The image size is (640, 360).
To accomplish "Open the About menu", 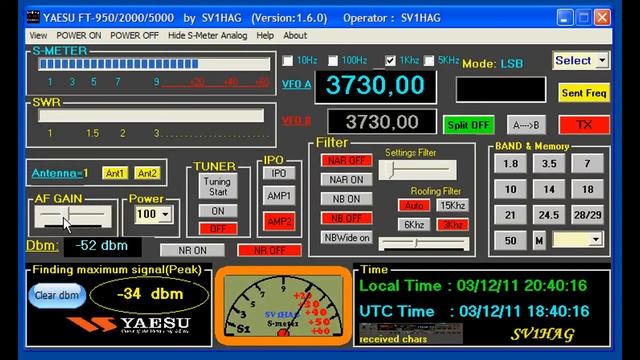I will coord(295,36).
